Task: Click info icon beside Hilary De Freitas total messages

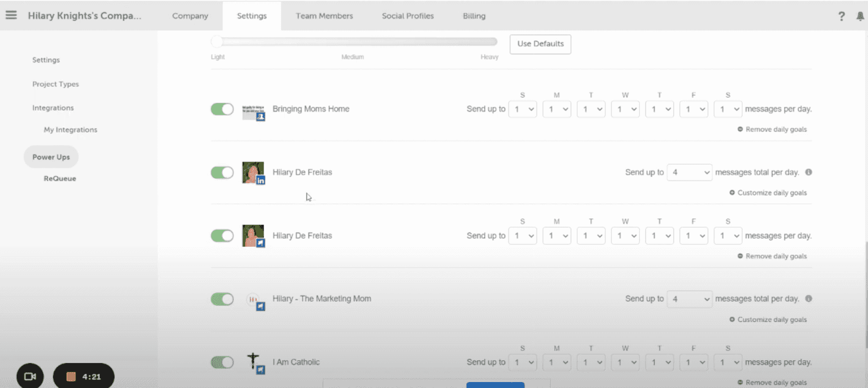Action: 808,172
